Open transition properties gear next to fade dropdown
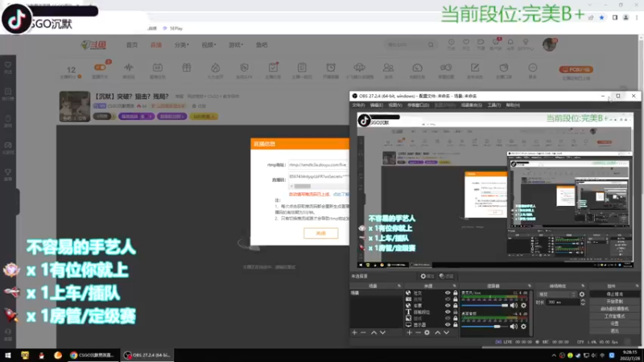This screenshot has width=644, height=362. pos(582,294)
